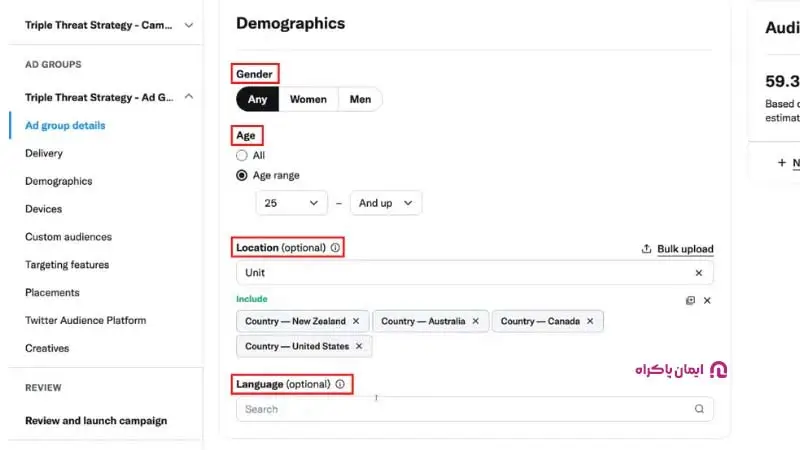Copy the included locations list
This screenshot has height=450, width=800.
click(x=690, y=300)
